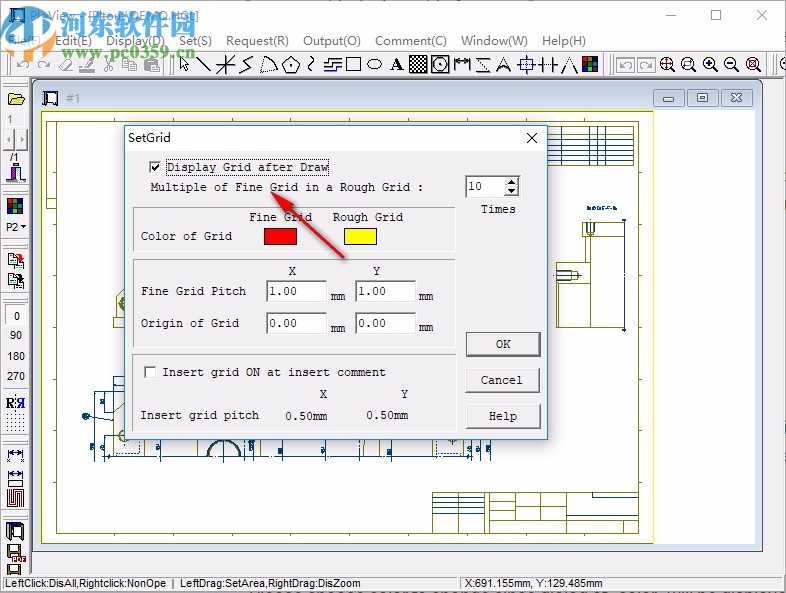Screen dimensions: 786x593
Task: Select the blue stepped-lines tool
Action: [332, 64]
